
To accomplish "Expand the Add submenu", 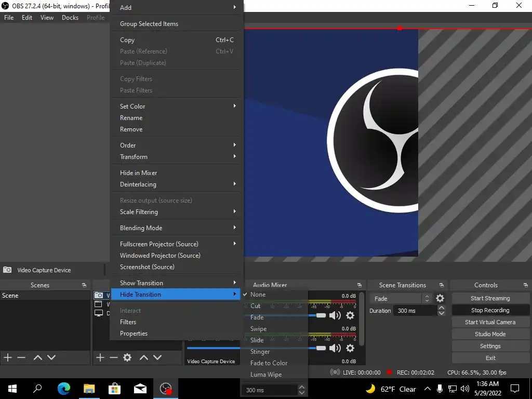I will pyautogui.click(x=177, y=7).
